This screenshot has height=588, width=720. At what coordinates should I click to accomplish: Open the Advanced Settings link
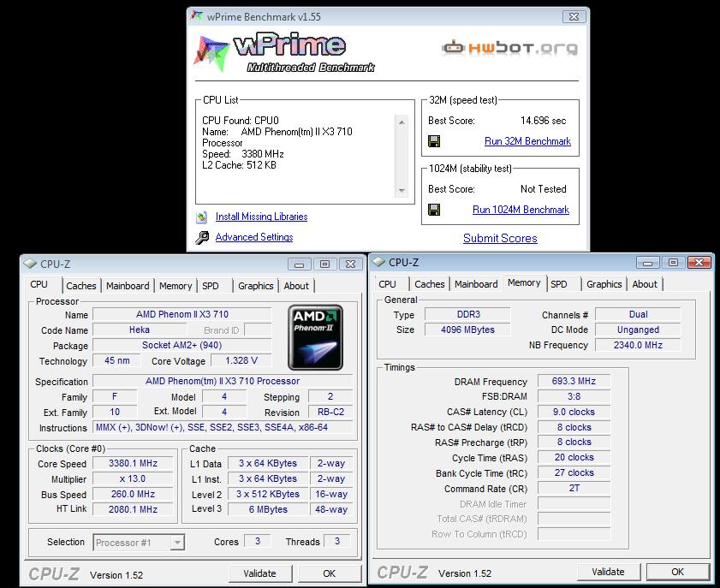tap(254, 237)
